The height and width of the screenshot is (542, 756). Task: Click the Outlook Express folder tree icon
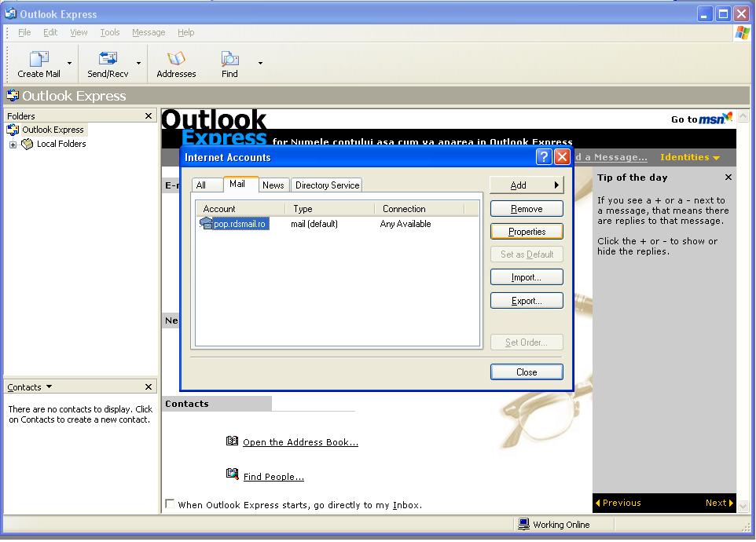13,130
